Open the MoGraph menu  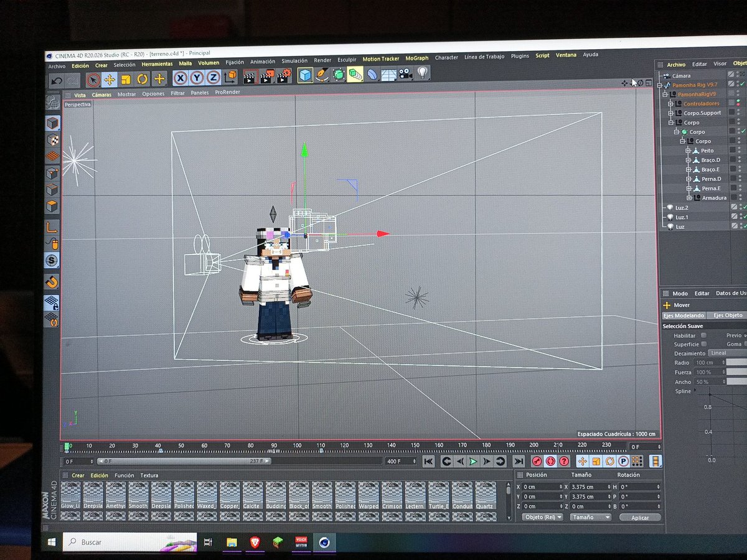coord(417,58)
